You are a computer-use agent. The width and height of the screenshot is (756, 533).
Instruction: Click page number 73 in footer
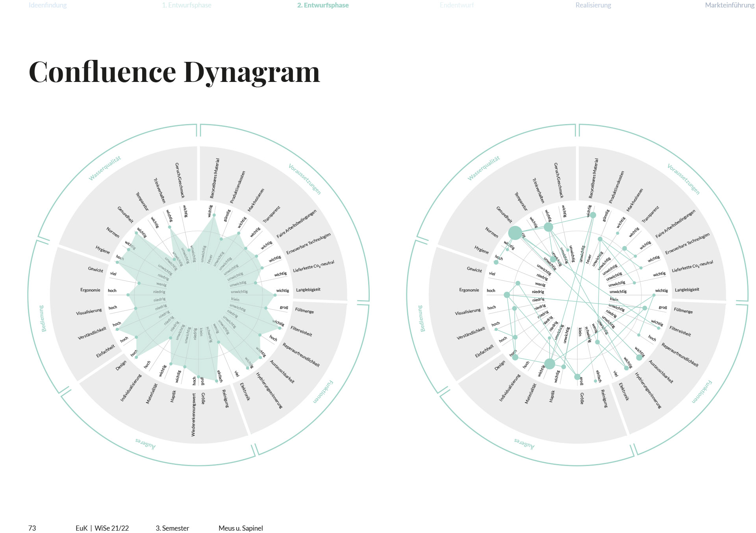[x=32, y=528]
